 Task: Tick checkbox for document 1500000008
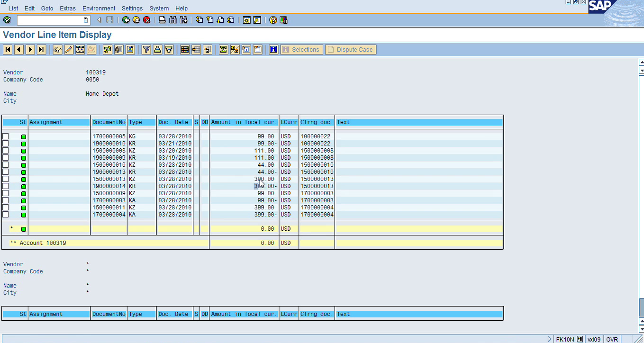pyautogui.click(x=6, y=151)
